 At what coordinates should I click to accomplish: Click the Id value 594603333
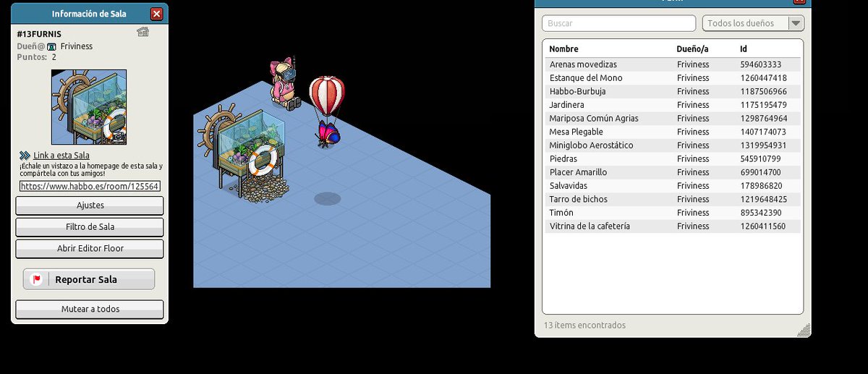tap(760, 64)
